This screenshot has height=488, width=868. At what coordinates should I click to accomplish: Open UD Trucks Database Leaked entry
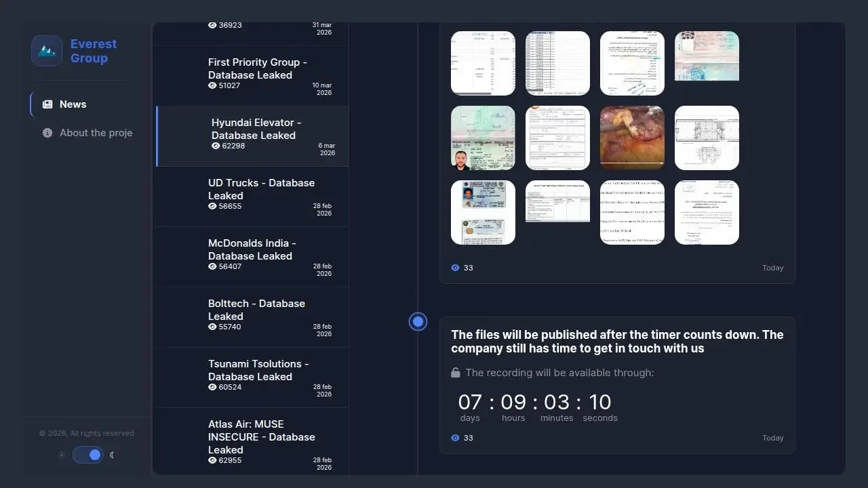click(x=251, y=197)
